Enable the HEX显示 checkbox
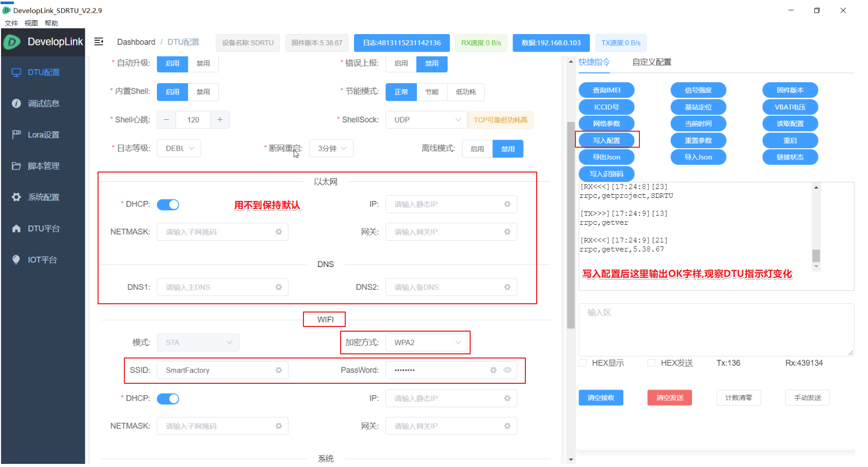The image size is (868, 467). pos(583,363)
